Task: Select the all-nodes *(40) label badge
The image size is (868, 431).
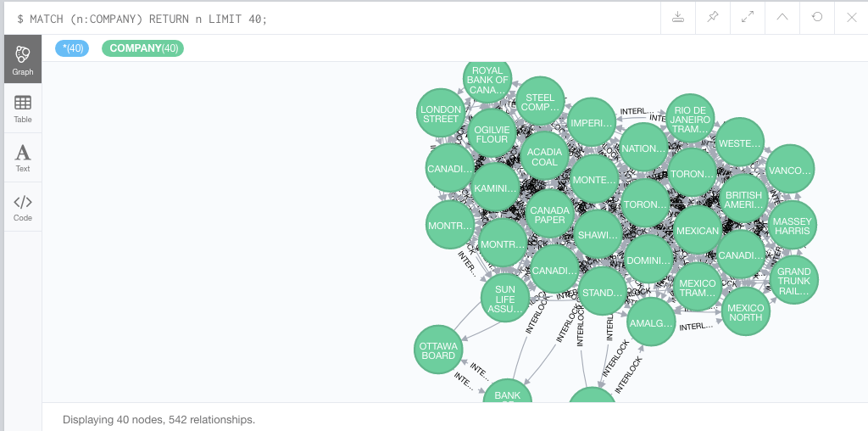Action: [73, 48]
